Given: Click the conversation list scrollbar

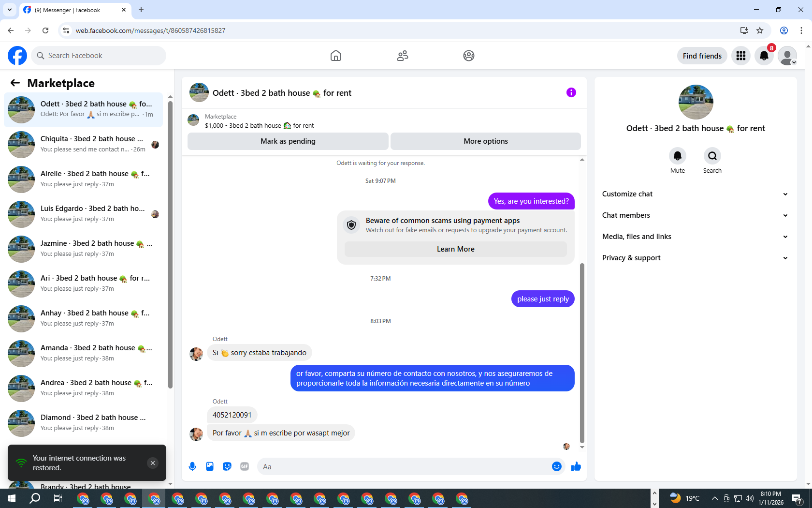Looking at the screenshot, I should coord(170,244).
